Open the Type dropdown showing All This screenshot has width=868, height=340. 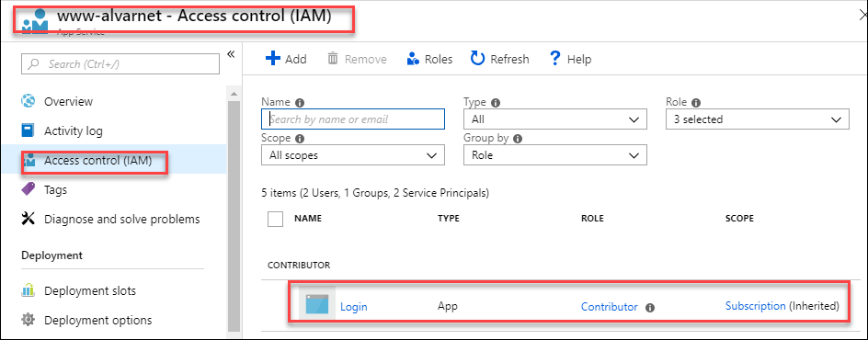[555, 119]
